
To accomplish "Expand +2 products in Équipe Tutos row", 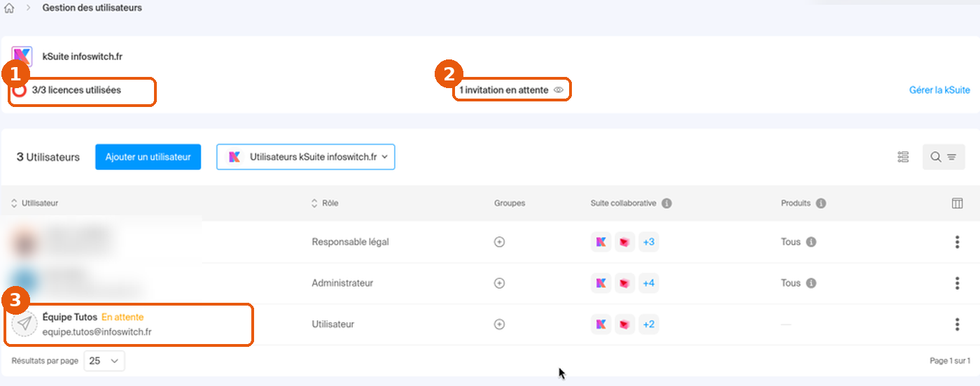I will (649, 324).
